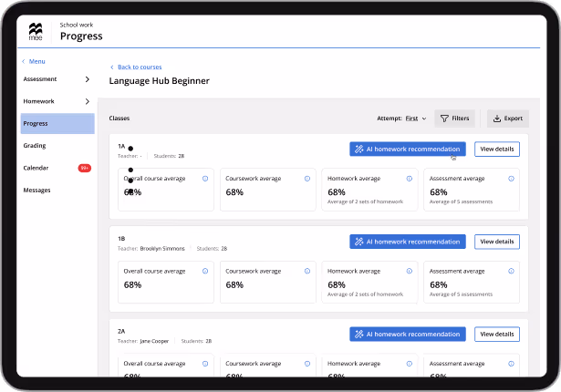561x392 pixels.
Task: Go back using the Menu link
Action: coord(34,61)
